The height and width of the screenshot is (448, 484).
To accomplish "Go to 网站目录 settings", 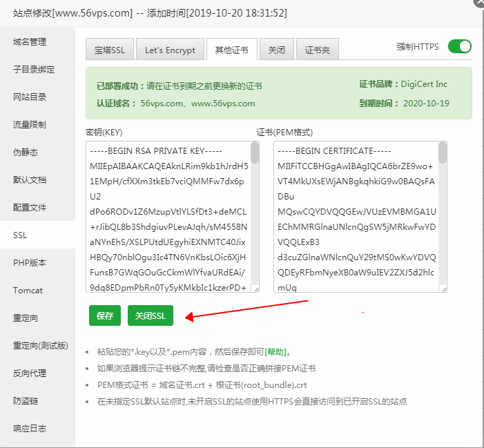I will 30,97.
